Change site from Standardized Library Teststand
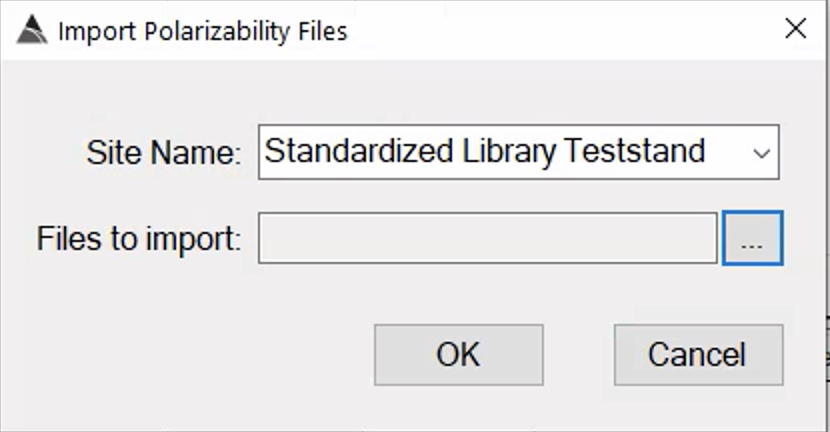830x432 pixels. coord(518,152)
